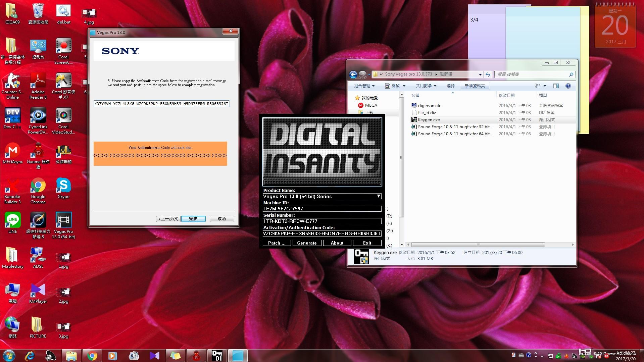Screen dimensions: 644x362
Task: Open the Product Name combo box
Action: pyautogui.click(x=321, y=196)
